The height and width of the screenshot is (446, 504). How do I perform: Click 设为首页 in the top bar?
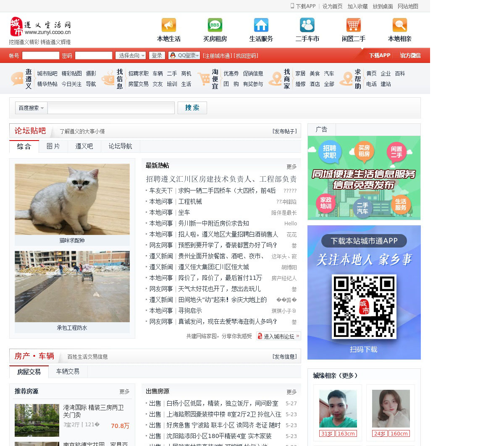tap(332, 6)
